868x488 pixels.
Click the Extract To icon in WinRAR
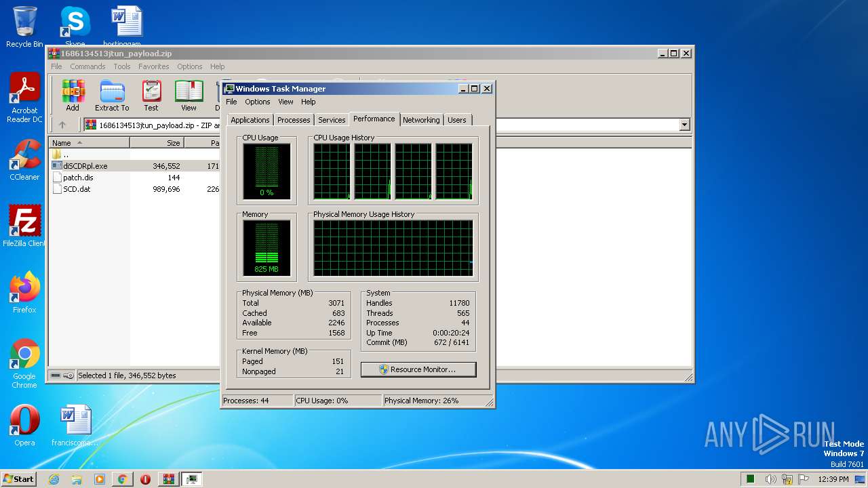112,91
